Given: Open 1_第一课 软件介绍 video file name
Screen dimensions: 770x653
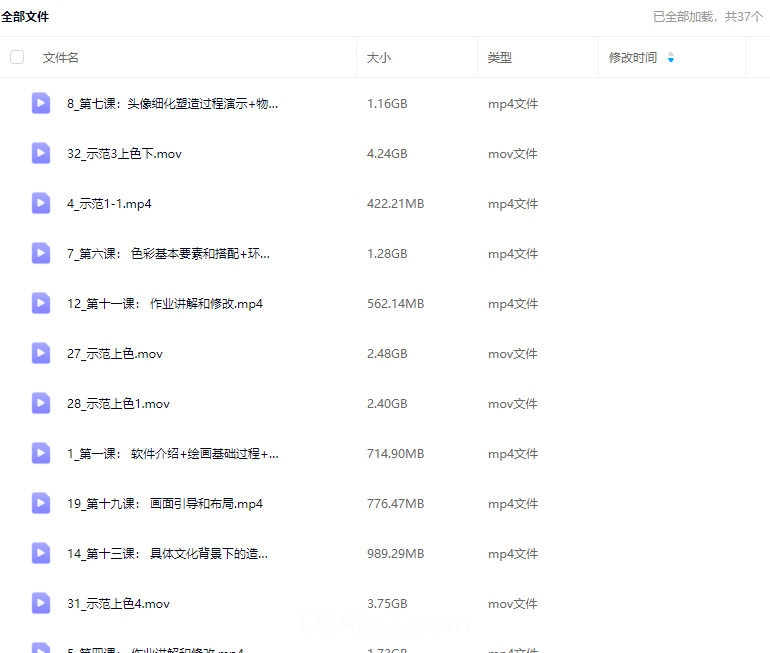Looking at the screenshot, I should coord(173,454).
